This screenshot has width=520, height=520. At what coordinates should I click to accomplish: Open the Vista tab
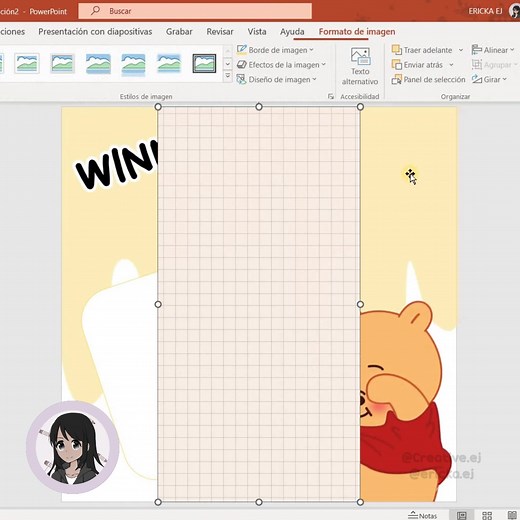(x=257, y=32)
